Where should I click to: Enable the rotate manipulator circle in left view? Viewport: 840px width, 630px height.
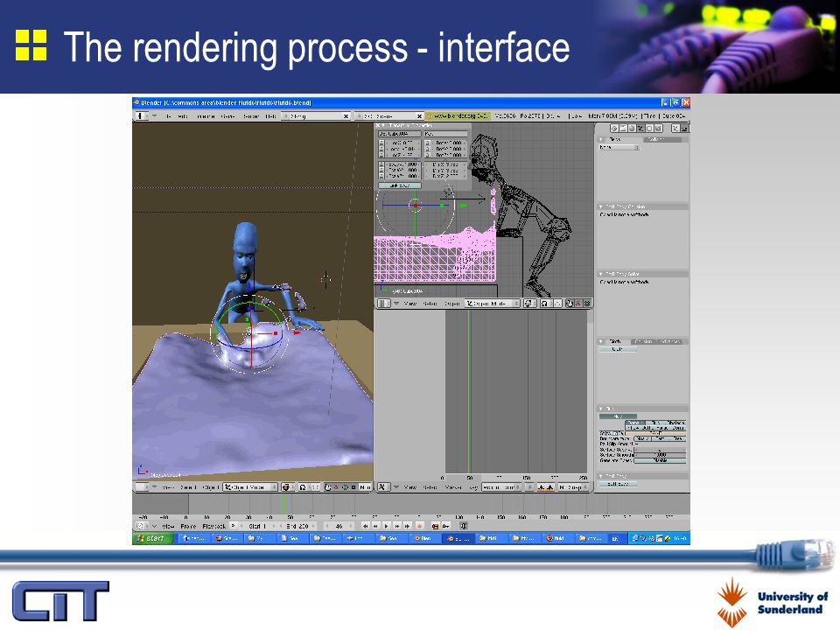(x=345, y=487)
